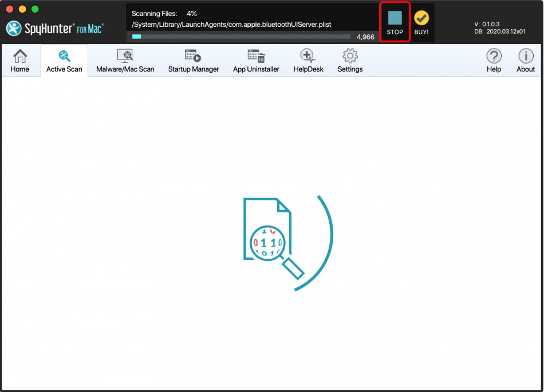Launch the App Uninstaller tool
This screenshot has height=392, width=544.
[x=256, y=61]
